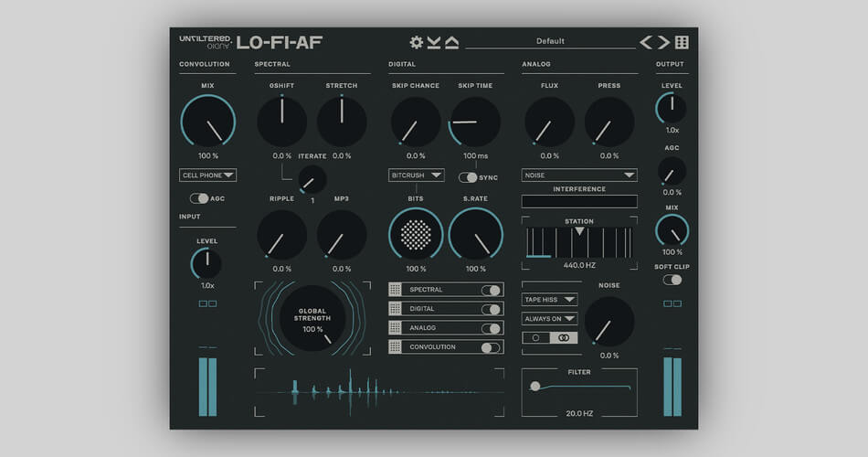Toggle the Skip Time SYNC switch
This screenshot has width=868, height=457.
coord(468,177)
